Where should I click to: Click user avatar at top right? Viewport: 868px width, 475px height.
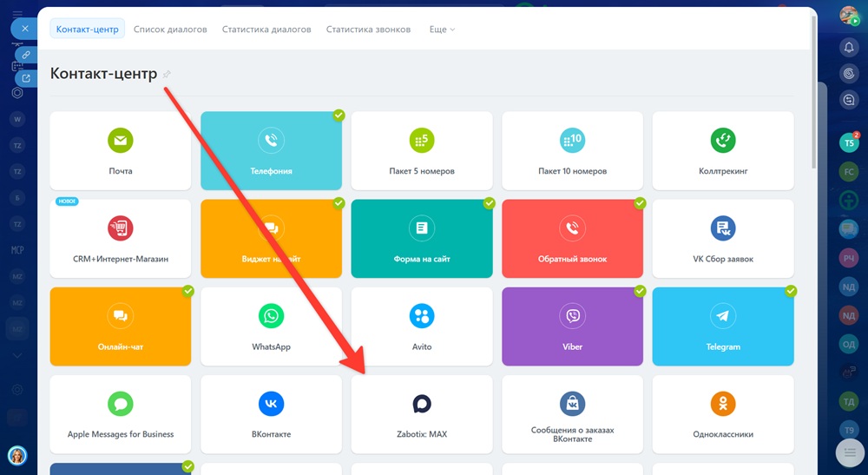pos(849,16)
